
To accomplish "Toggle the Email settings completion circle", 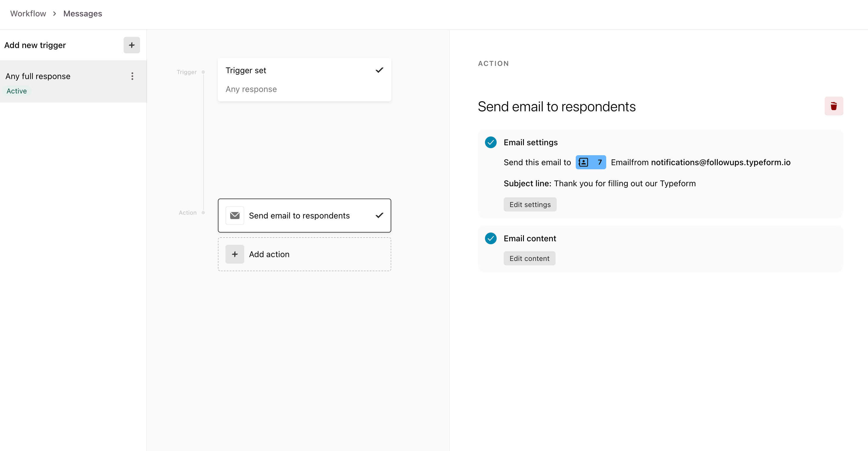I will click(491, 142).
